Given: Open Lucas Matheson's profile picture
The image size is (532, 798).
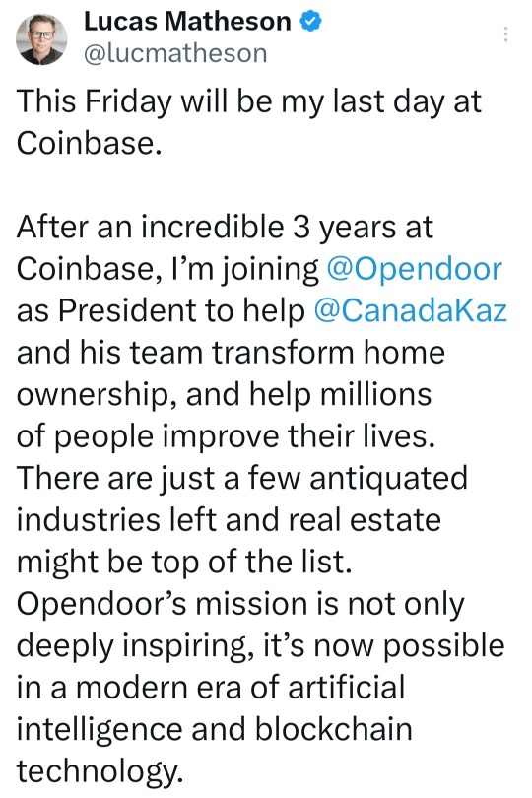Looking at the screenshot, I should pos(41,39).
